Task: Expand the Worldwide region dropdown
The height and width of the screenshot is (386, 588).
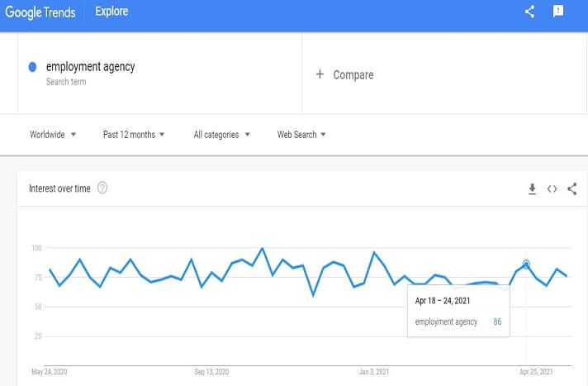Action: 53,135
